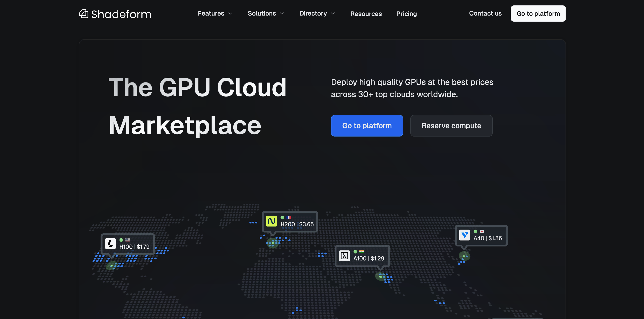The width and height of the screenshot is (644, 319).
Task: Click the Shadeform logo icon
Action: 84,14
